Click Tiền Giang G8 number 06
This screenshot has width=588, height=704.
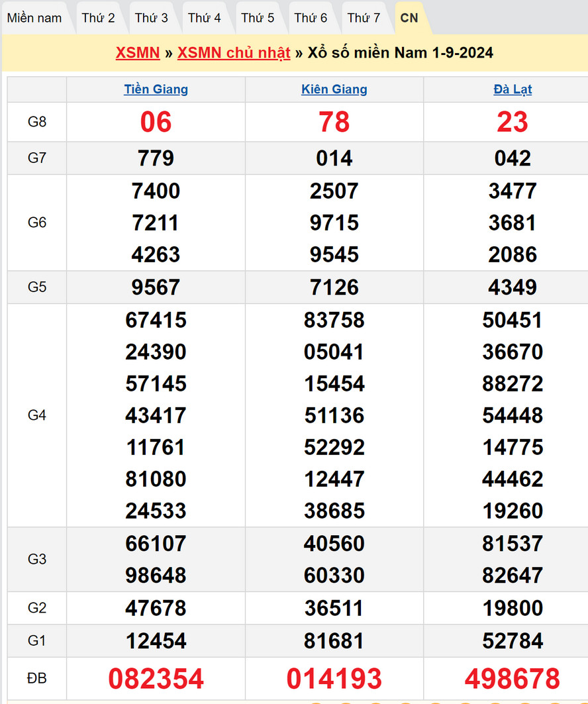click(156, 122)
